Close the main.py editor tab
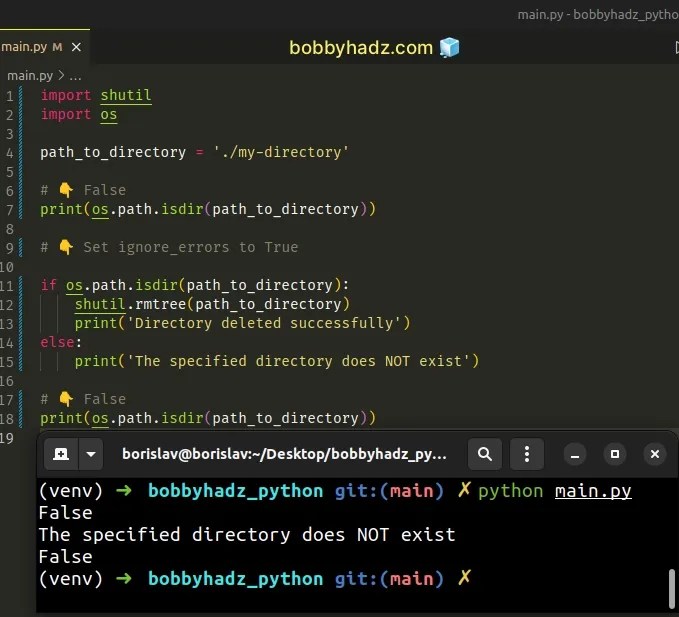Viewport: 679px width, 617px height. pyautogui.click(x=76, y=47)
